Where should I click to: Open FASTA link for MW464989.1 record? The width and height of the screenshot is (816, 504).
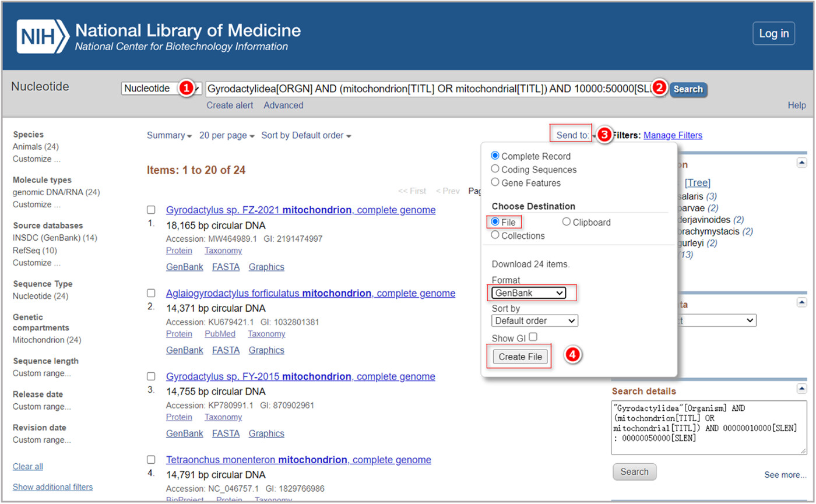pos(226,267)
